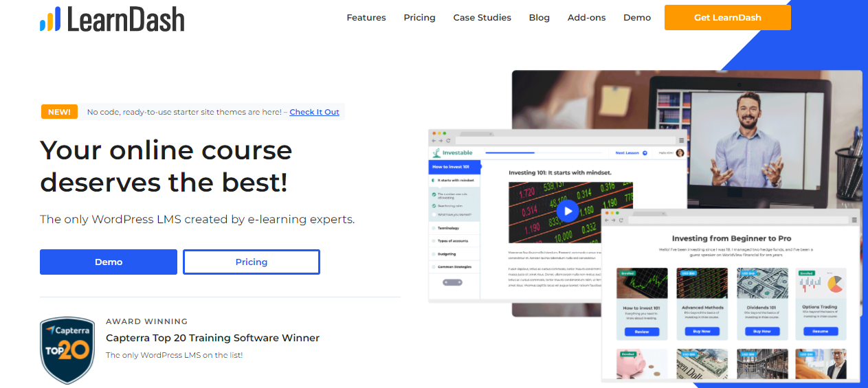Click the address bar of the Investing from Beginner to Pro window
This screenshot has width=868, height=388.
738,220
